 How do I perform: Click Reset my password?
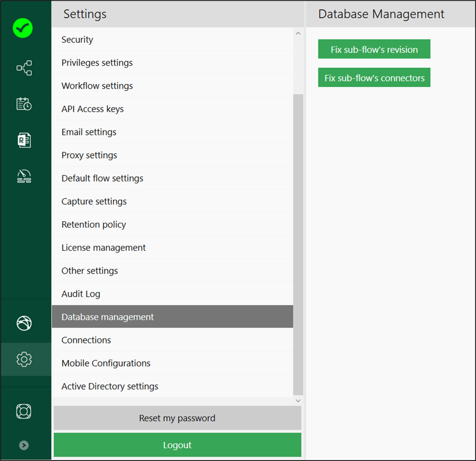pos(177,418)
